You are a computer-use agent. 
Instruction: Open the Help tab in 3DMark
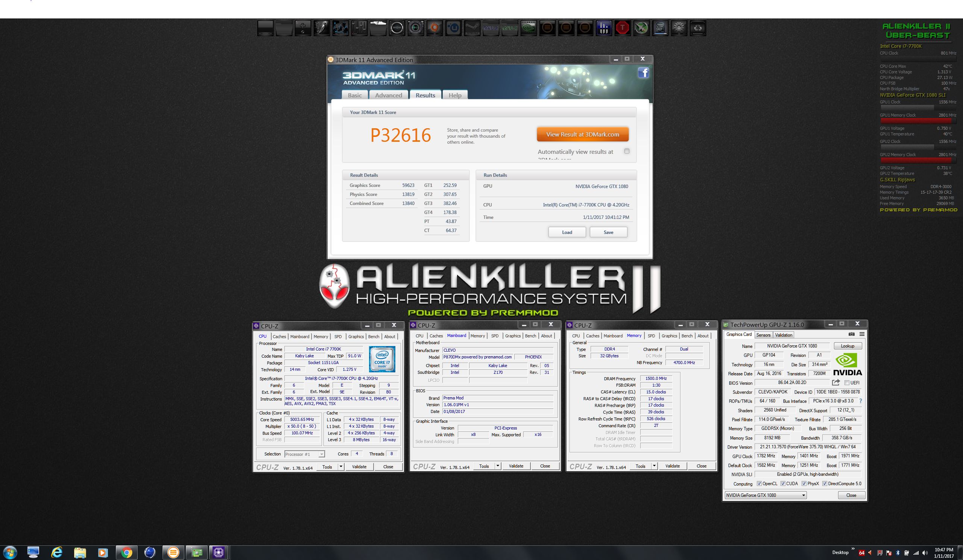455,95
